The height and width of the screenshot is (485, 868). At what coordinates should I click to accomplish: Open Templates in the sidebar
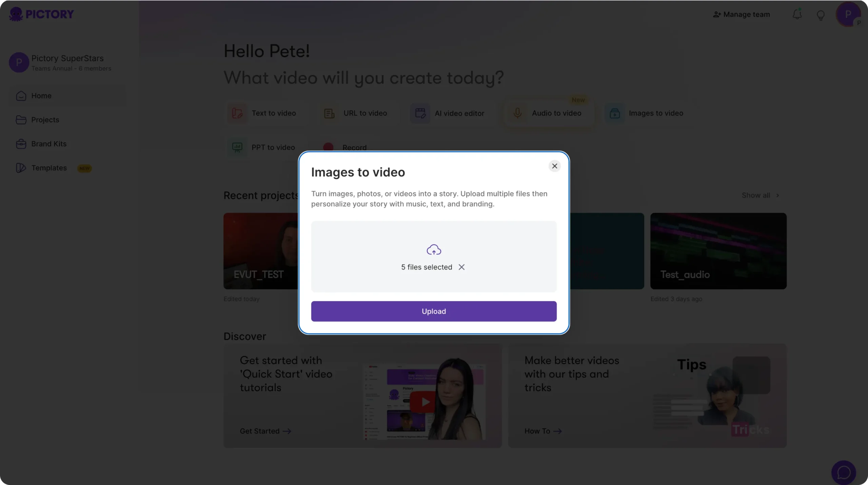[x=49, y=168]
